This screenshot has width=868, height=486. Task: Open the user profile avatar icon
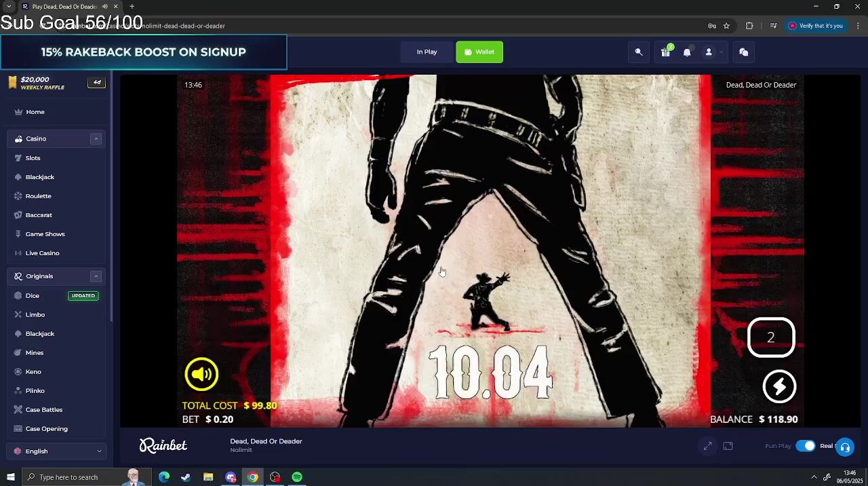tap(709, 52)
